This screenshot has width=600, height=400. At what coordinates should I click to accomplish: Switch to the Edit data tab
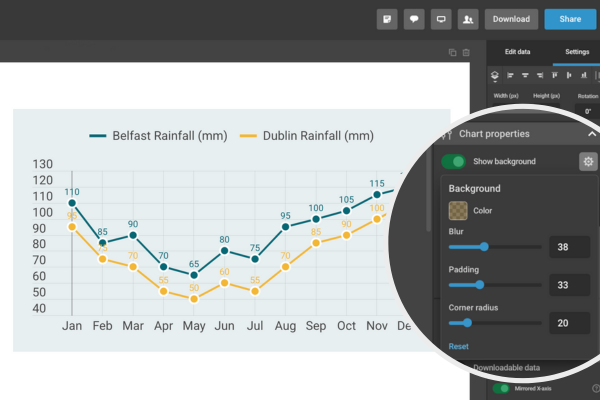517,52
